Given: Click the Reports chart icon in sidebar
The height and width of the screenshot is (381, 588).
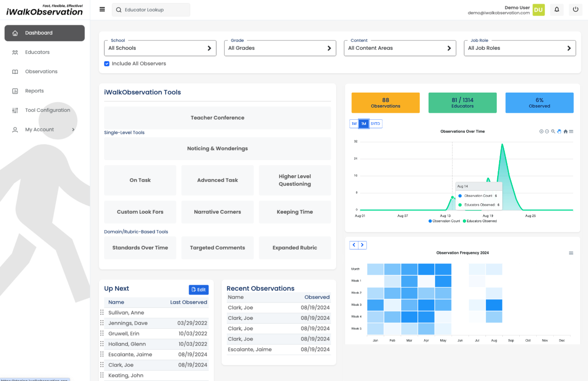Looking at the screenshot, I should tap(15, 91).
